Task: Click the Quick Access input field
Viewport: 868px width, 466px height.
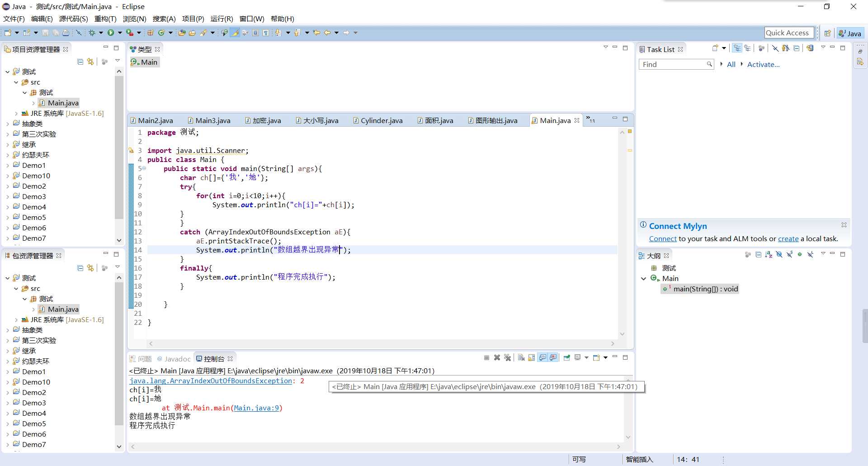Action: pos(789,33)
